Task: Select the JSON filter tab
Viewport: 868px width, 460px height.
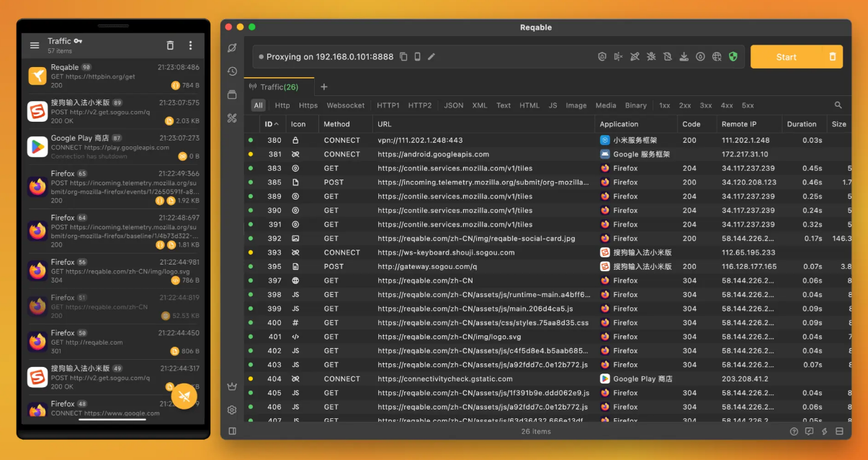Action: click(453, 105)
